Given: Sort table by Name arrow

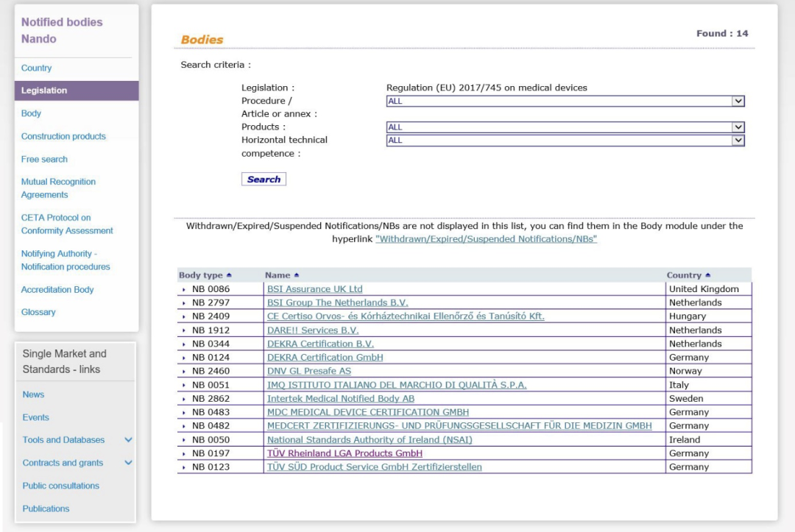Looking at the screenshot, I should pyautogui.click(x=297, y=275).
